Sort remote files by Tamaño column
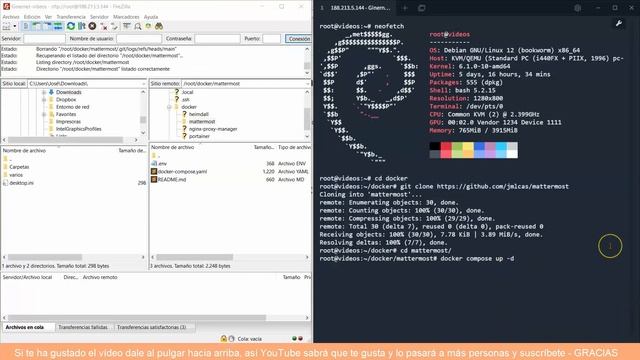 coord(264,147)
